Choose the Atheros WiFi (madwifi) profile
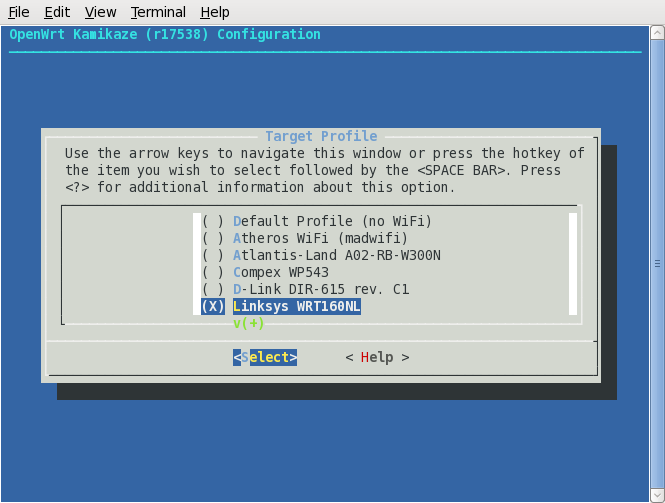Viewport: 665px width, 503px height. [x=319, y=238]
